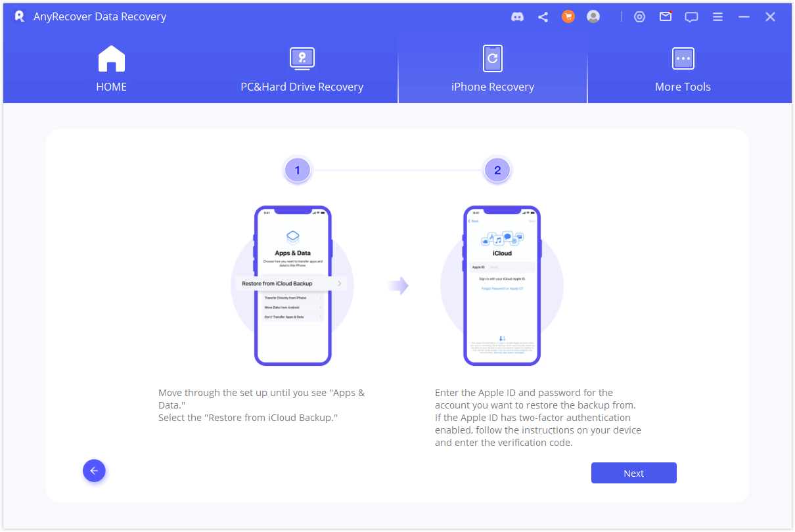Image resolution: width=795 pixels, height=532 pixels.
Task: Click the Apps & Data phone illustration
Action: (x=293, y=286)
